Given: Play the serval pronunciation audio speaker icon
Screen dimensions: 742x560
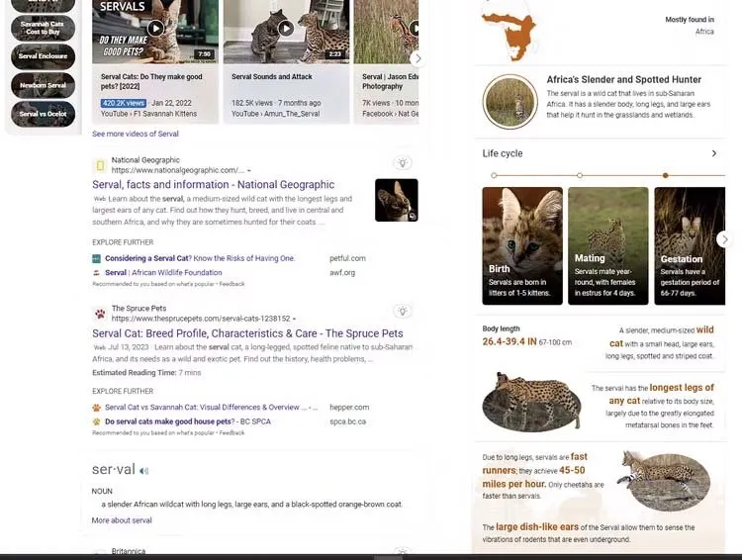Looking at the screenshot, I should click(x=143, y=471).
